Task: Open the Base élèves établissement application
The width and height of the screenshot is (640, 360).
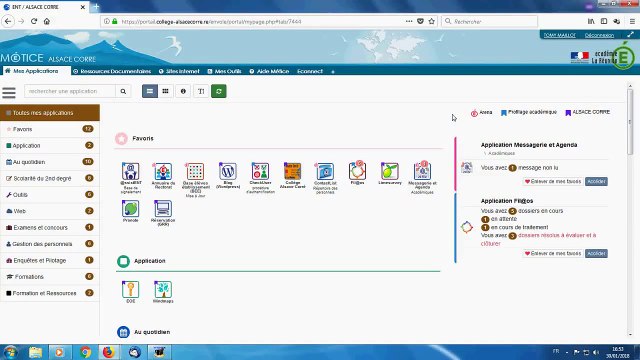Action: click(195, 171)
